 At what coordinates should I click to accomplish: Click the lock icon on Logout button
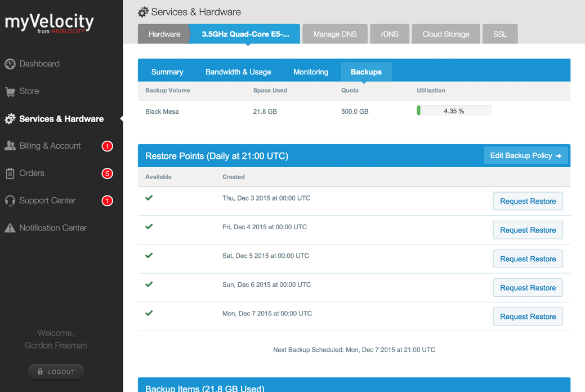point(41,372)
